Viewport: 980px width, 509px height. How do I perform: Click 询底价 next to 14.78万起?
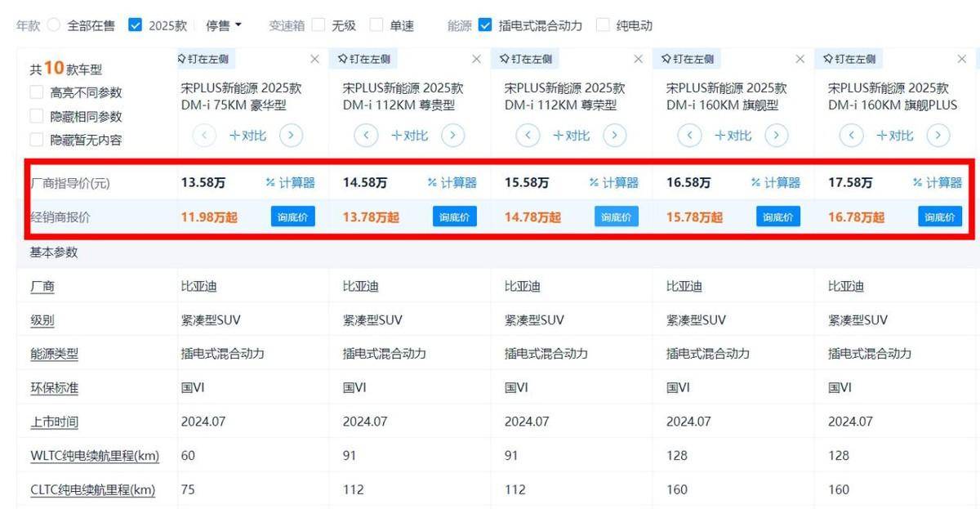(x=617, y=217)
